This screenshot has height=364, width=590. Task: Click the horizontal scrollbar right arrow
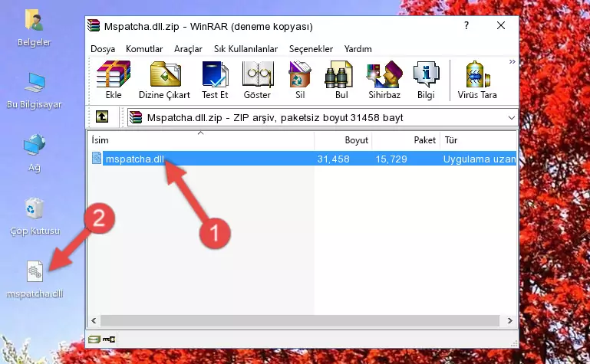click(x=510, y=320)
